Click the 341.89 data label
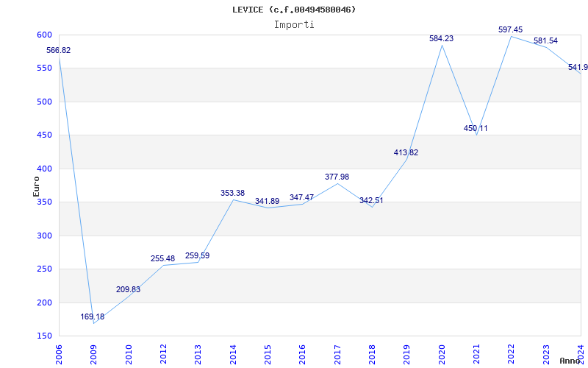This screenshot has height=368, width=588. click(x=267, y=201)
